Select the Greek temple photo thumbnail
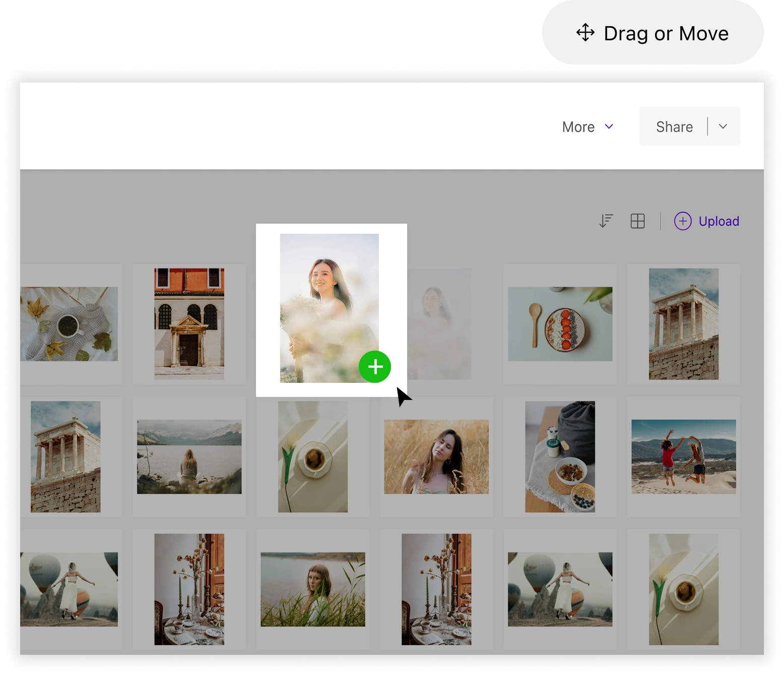Screen dimensions: 784x675 [x=683, y=324]
